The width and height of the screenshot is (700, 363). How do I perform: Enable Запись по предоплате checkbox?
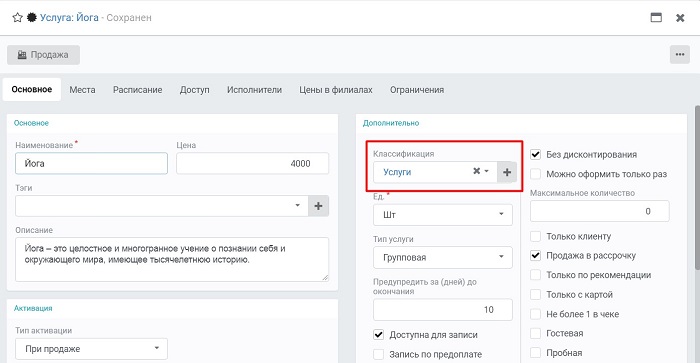click(379, 355)
